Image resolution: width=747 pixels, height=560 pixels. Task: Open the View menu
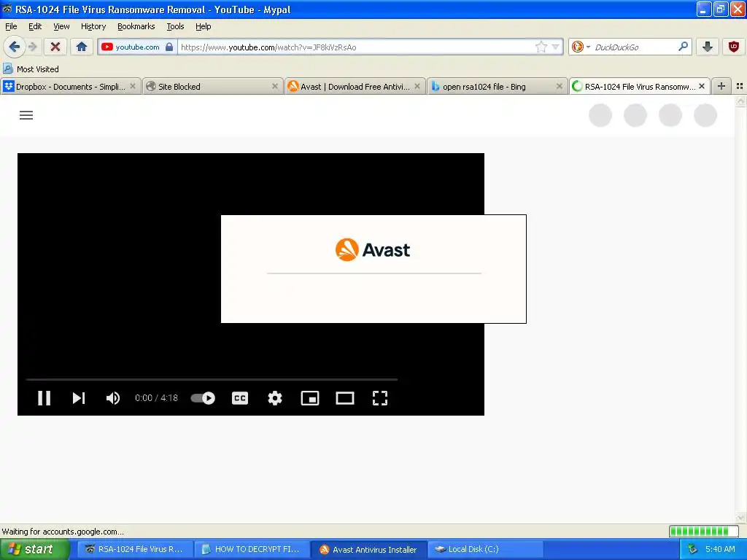[x=61, y=26]
